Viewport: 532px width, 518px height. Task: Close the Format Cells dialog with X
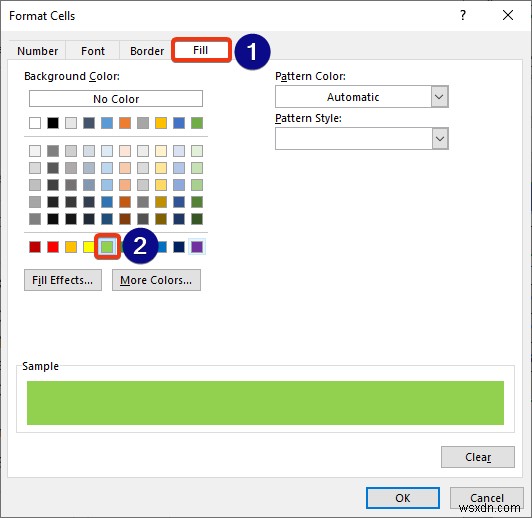pos(508,15)
